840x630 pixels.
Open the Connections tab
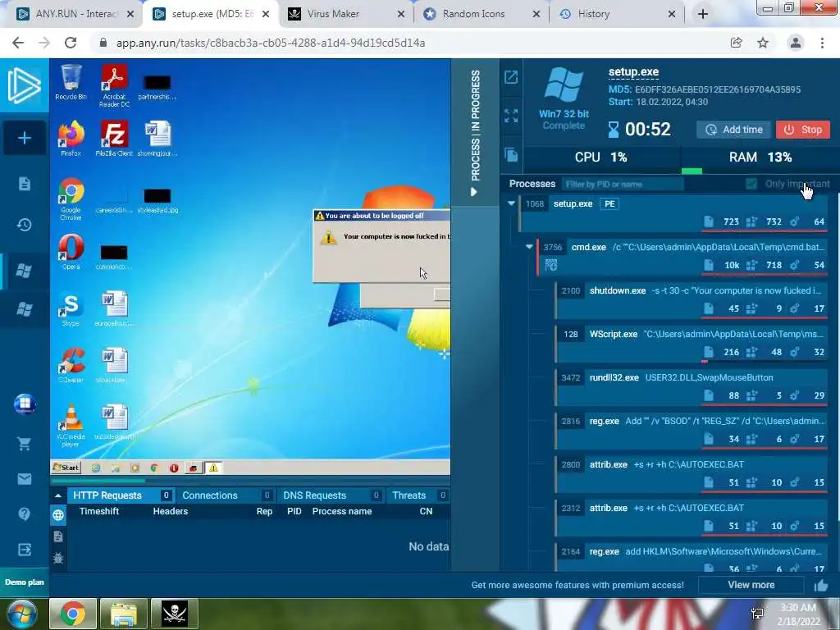(226, 495)
